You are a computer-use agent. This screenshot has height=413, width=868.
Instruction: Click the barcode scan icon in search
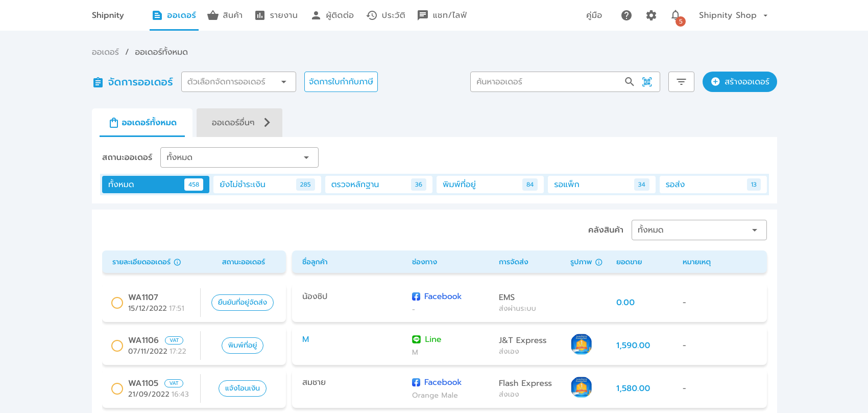[x=647, y=82]
